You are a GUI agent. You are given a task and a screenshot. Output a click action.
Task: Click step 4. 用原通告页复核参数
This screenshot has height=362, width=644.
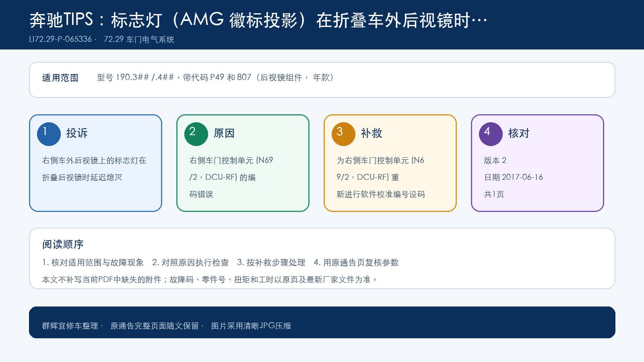356,263
